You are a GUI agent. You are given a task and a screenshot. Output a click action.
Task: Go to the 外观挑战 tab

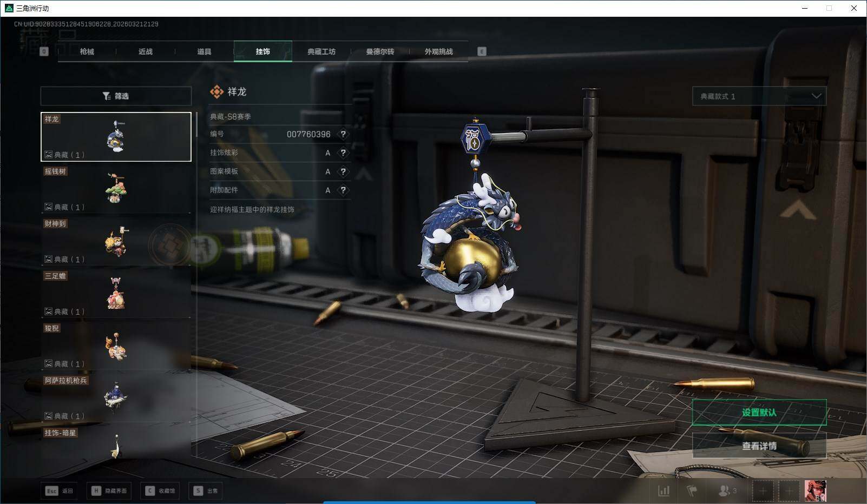438,51
